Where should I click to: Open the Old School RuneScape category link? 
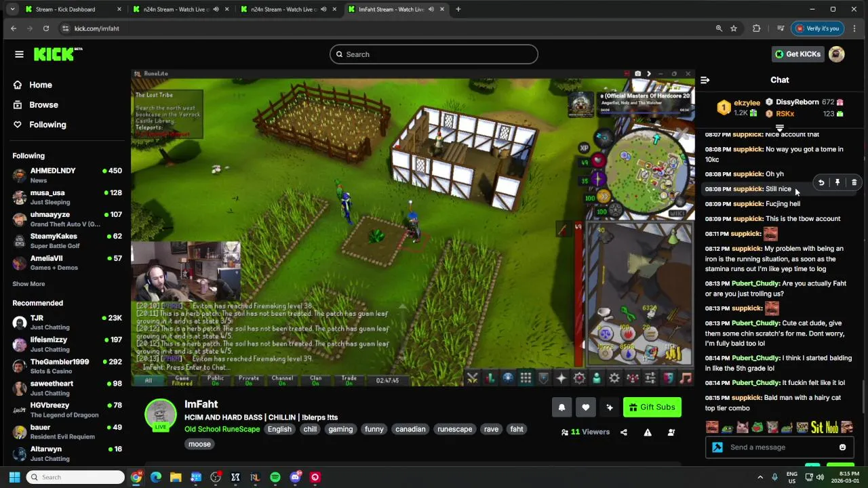tap(222, 429)
